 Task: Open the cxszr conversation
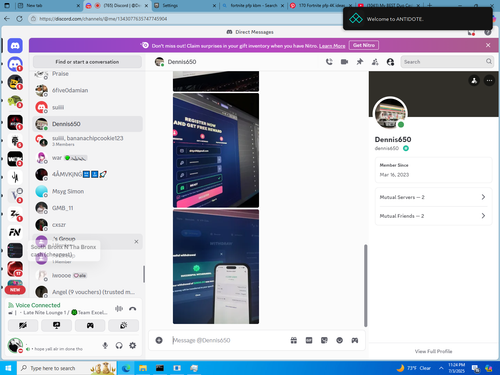click(x=87, y=225)
